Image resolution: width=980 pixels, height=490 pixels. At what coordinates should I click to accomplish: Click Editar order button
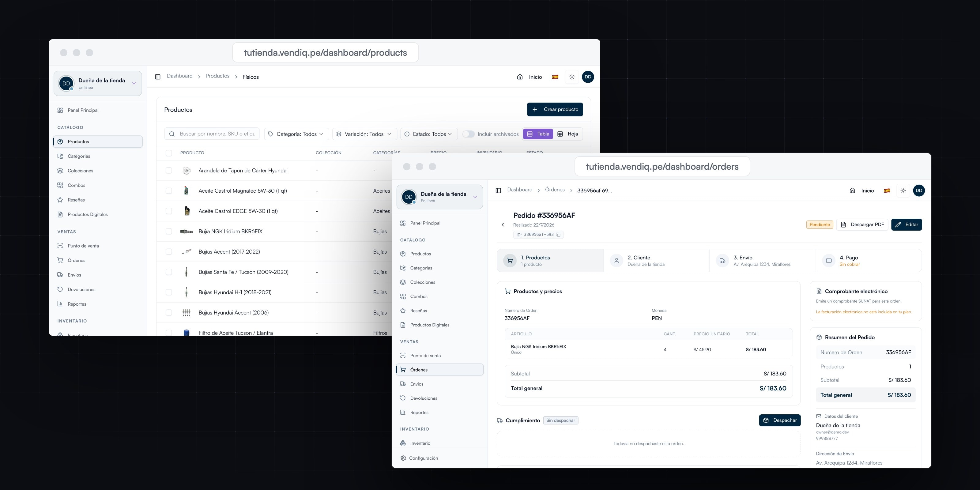point(906,224)
